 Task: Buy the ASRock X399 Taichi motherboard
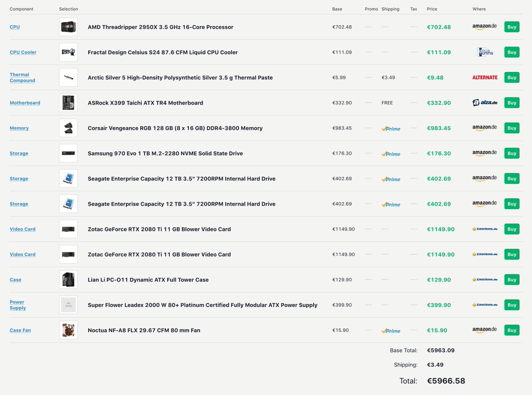(512, 103)
